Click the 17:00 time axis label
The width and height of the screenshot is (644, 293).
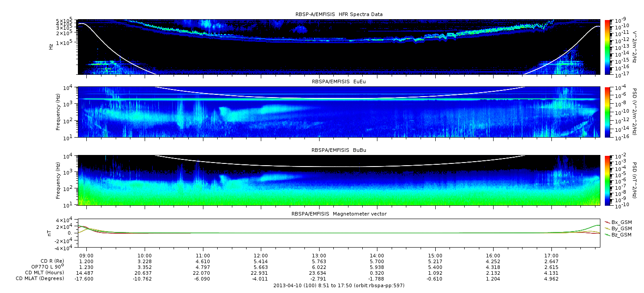[551, 256]
